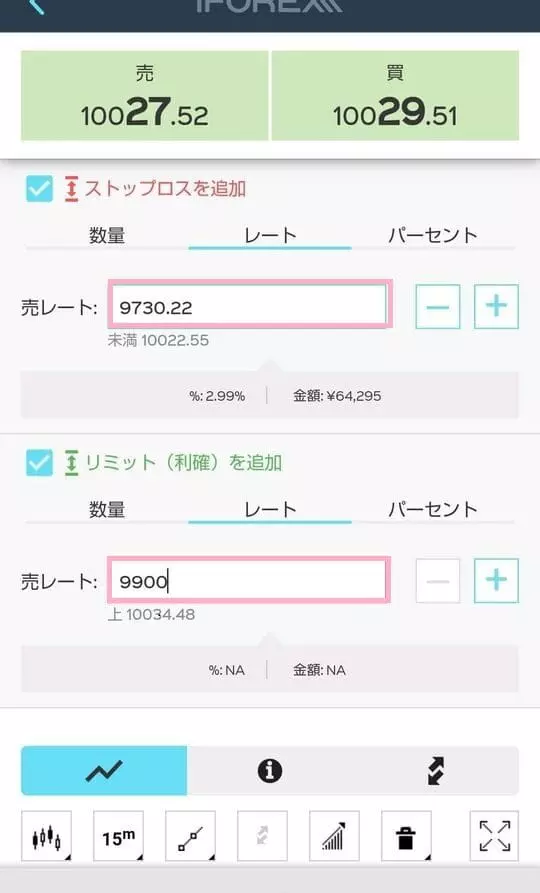The image size is (540, 893).
Task: Choose the trend line drawing tool
Action: (x=190, y=836)
